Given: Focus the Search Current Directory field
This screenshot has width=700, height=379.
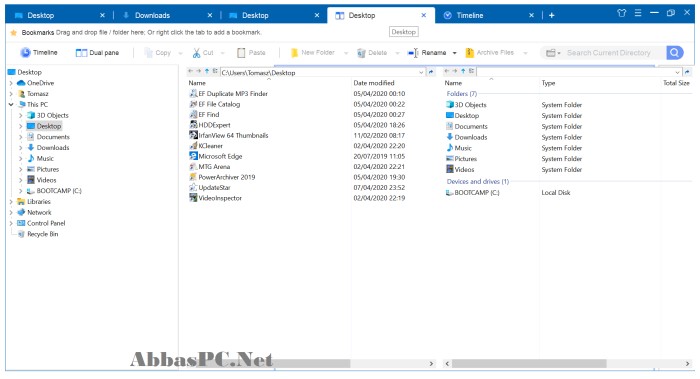Looking at the screenshot, I should coord(609,53).
